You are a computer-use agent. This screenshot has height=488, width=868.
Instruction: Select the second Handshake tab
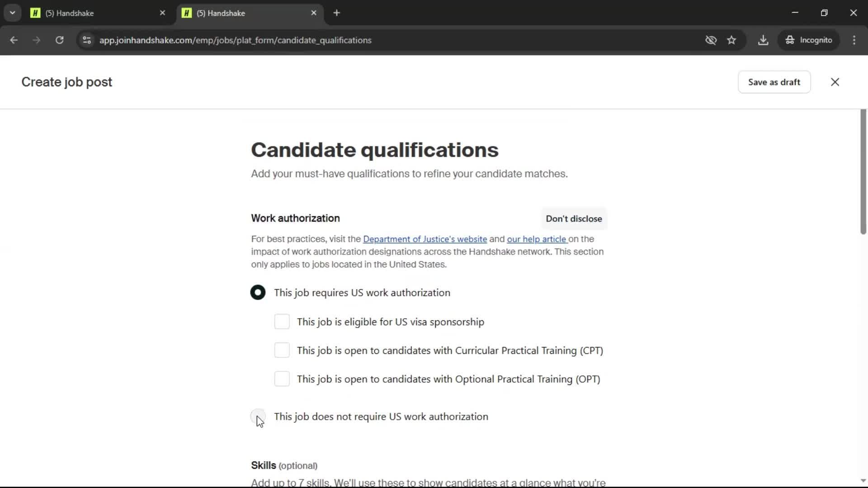(x=250, y=13)
